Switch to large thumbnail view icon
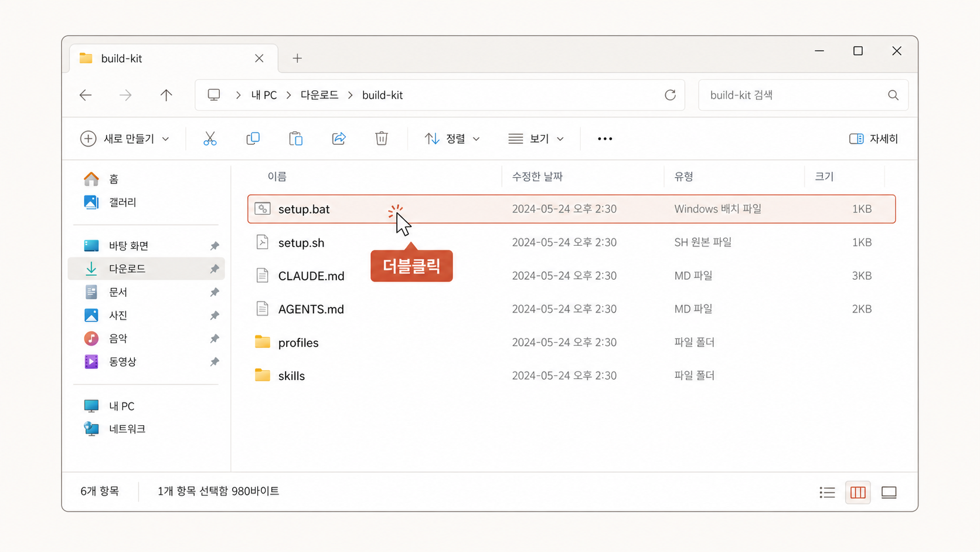 coord(889,492)
